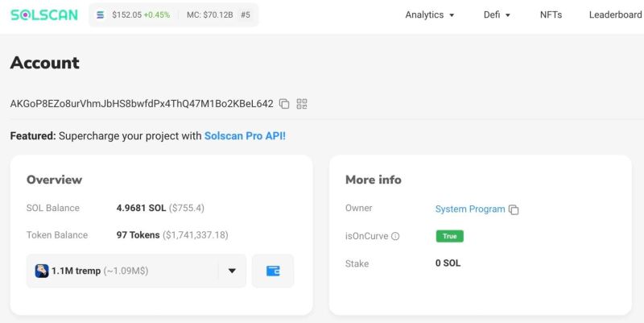Open the Analytics dropdown menu
The height and width of the screenshot is (323, 644).
click(x=430, y=14)
